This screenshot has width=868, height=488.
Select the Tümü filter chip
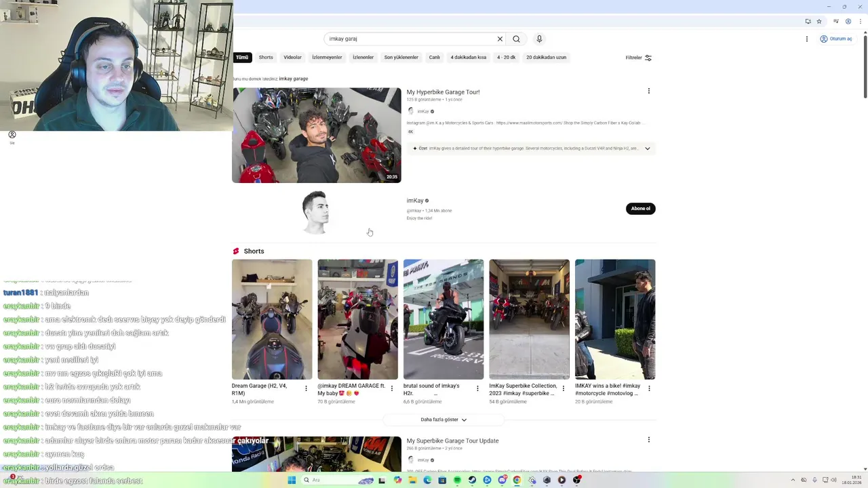(x=242, y=58)
